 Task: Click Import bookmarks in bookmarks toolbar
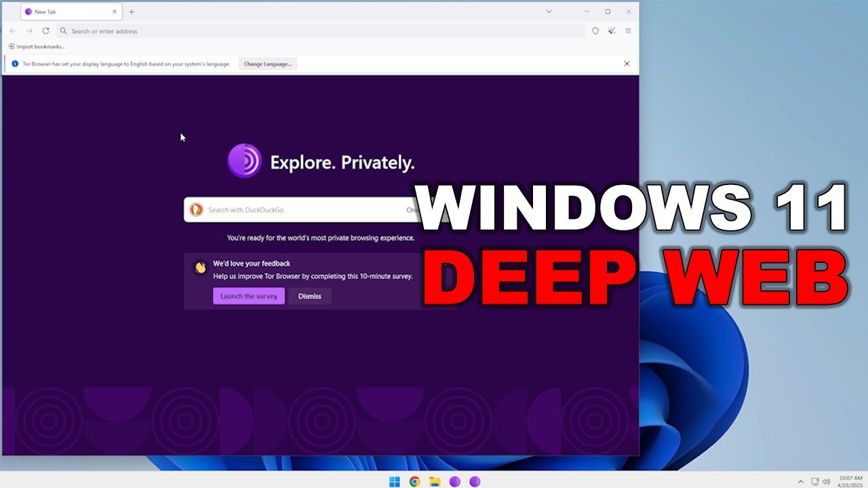tap(37, 47)
